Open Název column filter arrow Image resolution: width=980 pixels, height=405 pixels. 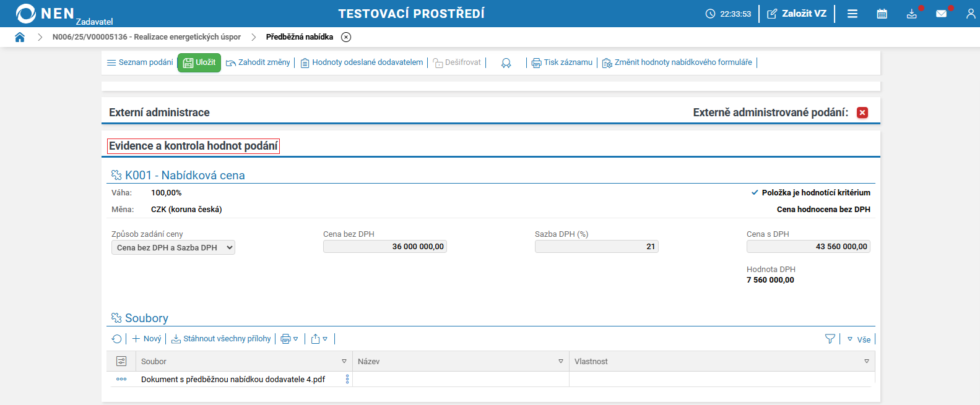561,361
